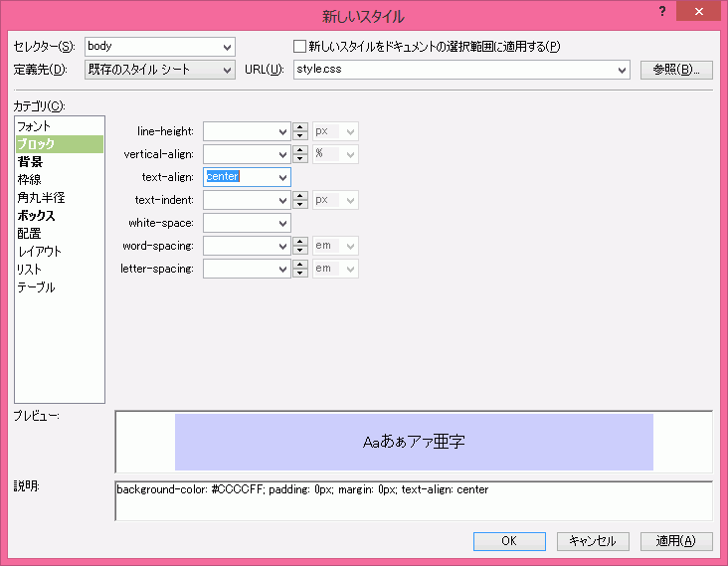Select 枠線 category
The width and height of the screenshot is (728, 566).
tap(60, 180)
